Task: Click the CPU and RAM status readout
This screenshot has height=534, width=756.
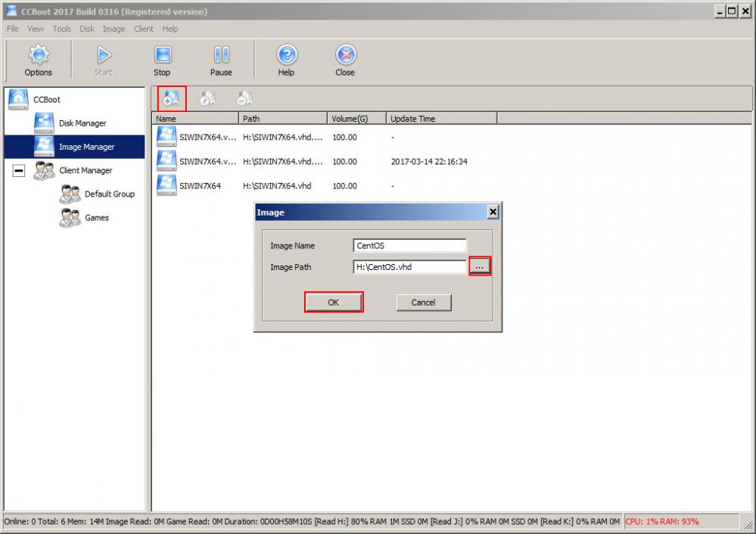Action: [x=662, y=521]
